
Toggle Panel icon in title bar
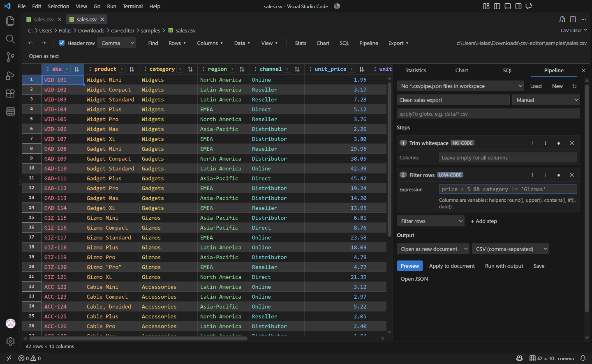point(508,6)
